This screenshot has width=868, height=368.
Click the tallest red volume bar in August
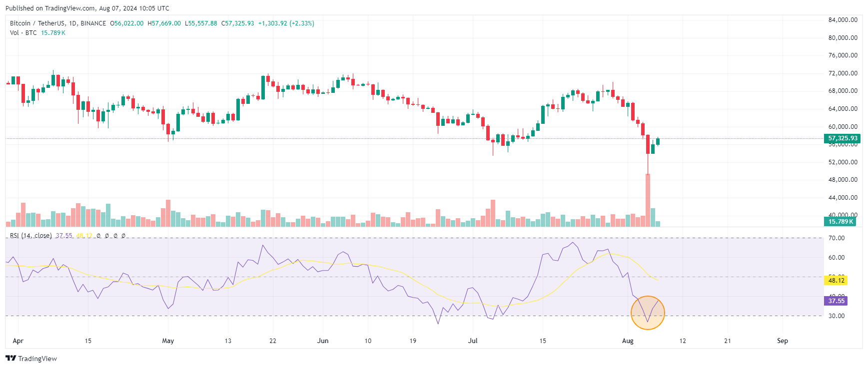coord(648,200)
